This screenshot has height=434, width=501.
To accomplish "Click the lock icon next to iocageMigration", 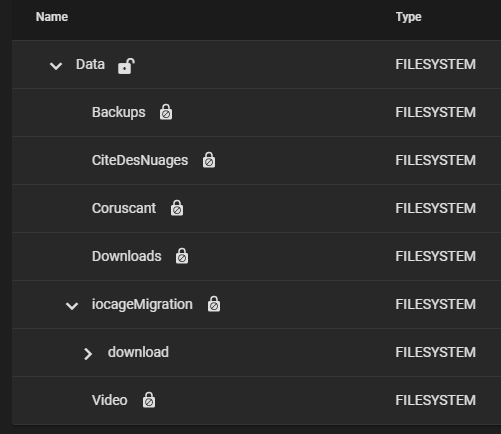I will click(214, 304).
